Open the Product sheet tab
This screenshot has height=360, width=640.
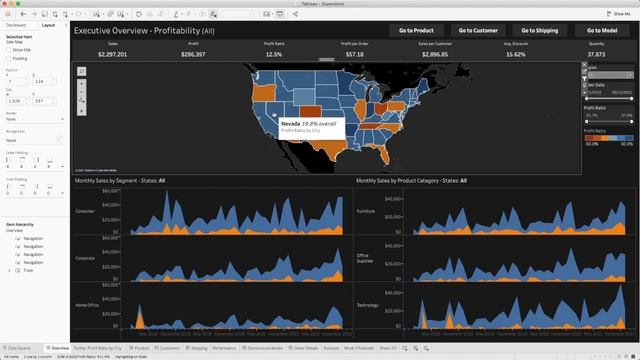tap(140, 348)
